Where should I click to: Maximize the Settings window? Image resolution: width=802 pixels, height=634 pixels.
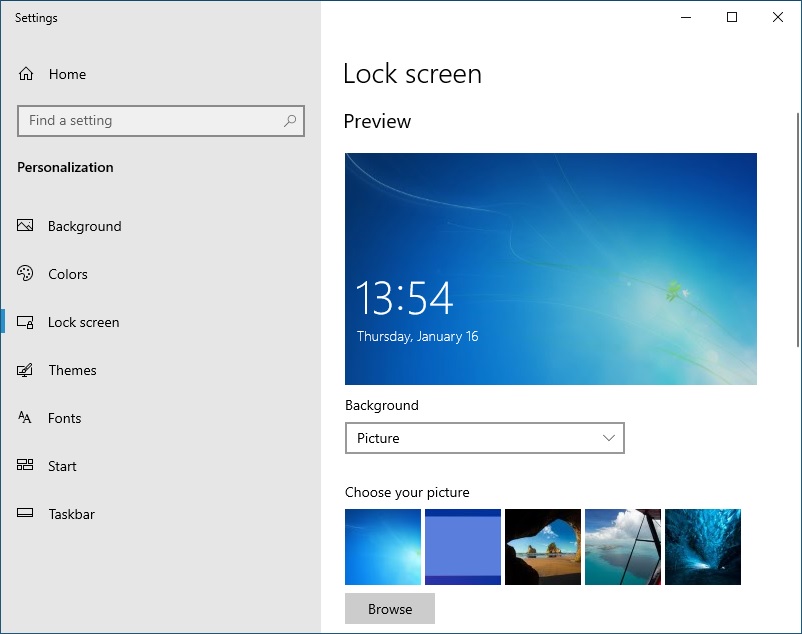click(732, 17)
